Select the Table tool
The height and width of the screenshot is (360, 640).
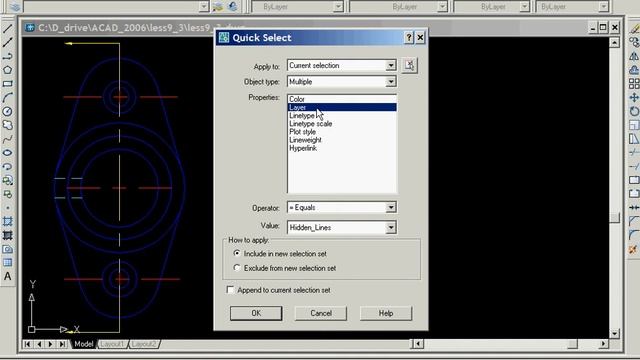7,262
